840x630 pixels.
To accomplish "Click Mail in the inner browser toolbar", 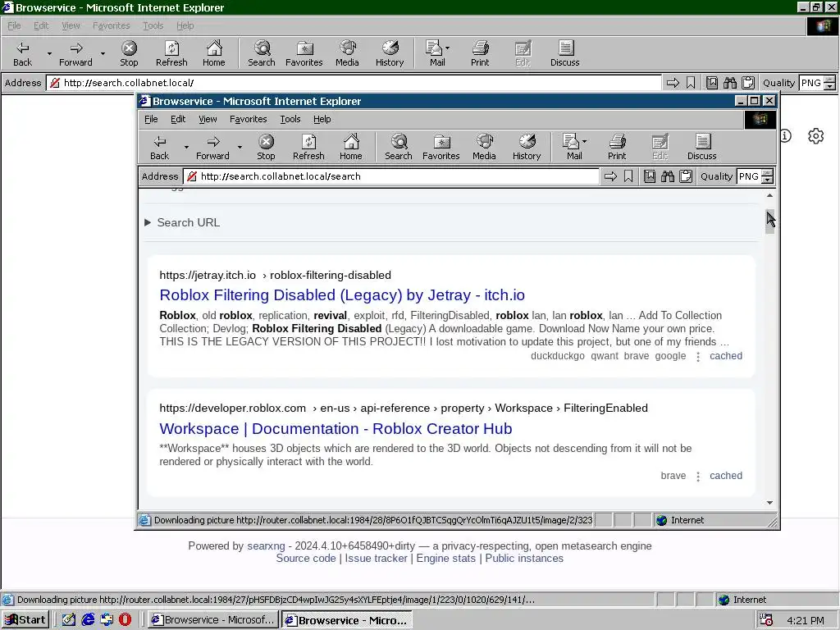I will [x=572, y=148].
